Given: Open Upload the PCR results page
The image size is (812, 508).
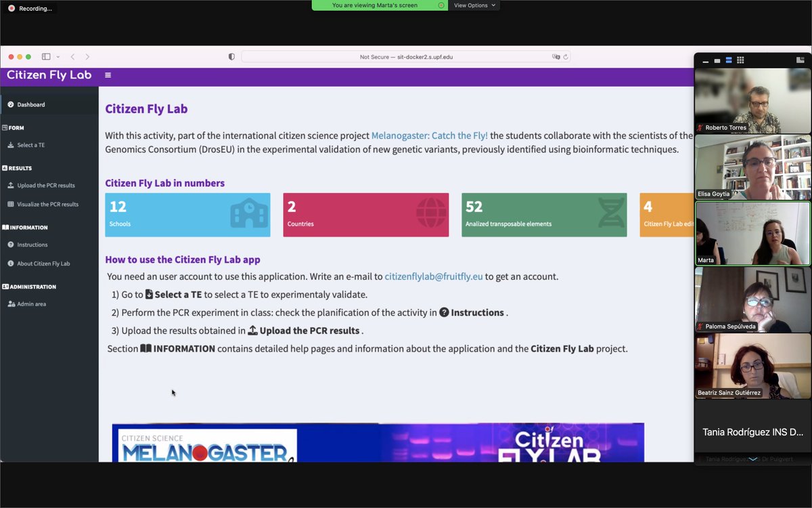Looking at the screenshot, I should (49, 185).
